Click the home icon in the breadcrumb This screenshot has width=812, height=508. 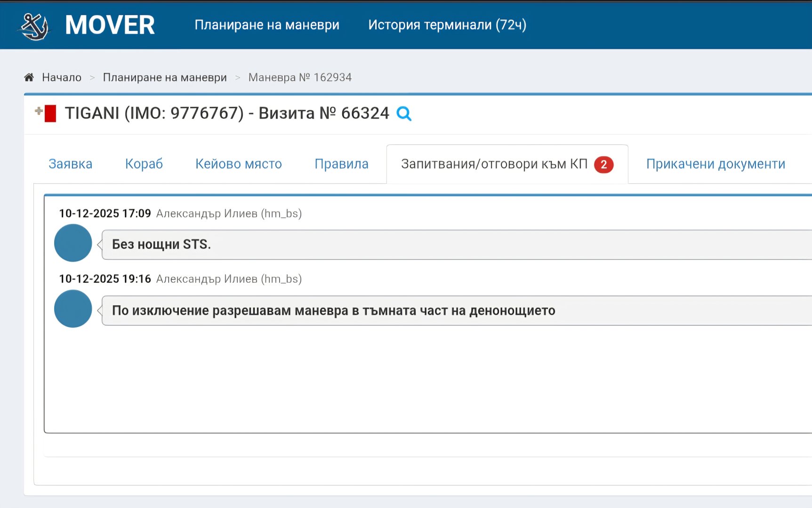coord(29,77)
